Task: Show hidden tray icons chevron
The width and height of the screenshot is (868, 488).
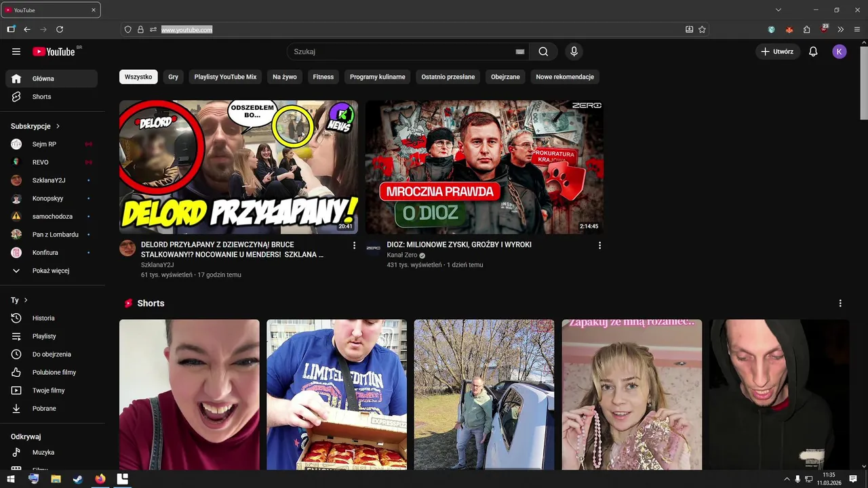Action: [x=787, y=479]
